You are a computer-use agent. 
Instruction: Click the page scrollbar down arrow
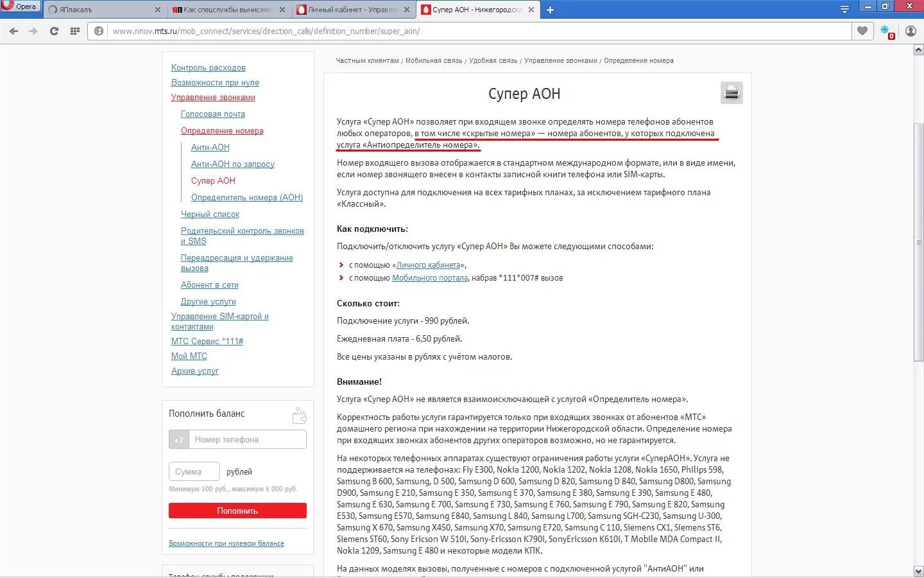pos(918,572)
